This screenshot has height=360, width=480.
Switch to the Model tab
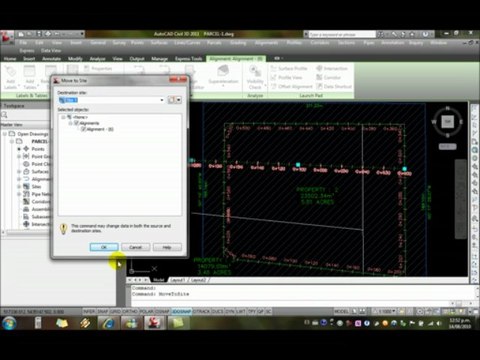point(159,280)
